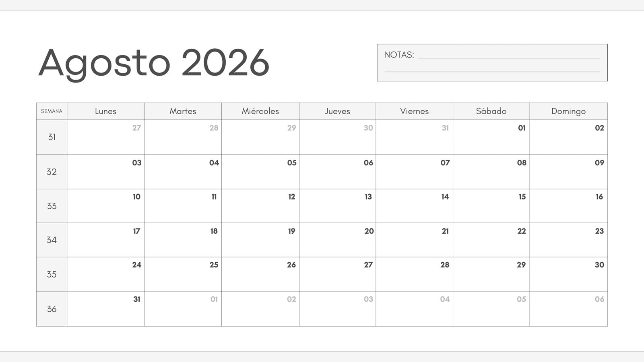Select week 36 row label

(52, 309)
